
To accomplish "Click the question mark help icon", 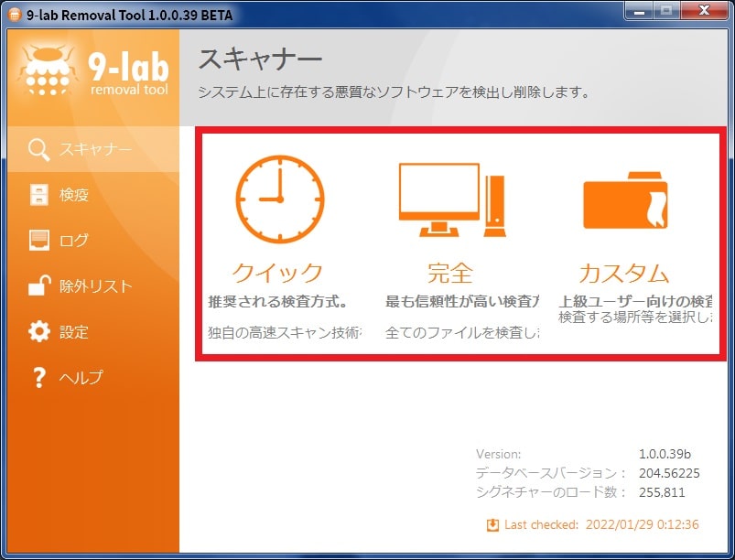I will 39,377.
